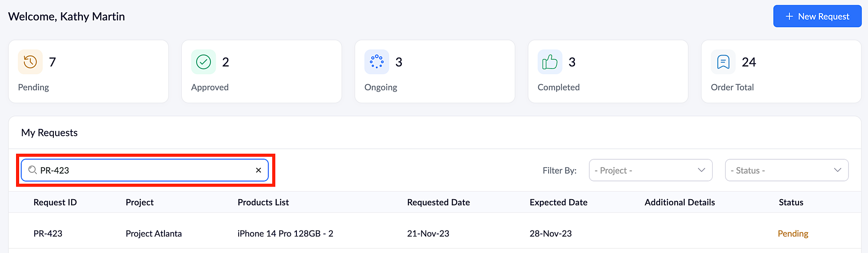This screenshot has width=868, height=253.
Task: Open the Pending summary card
Action: pos(88,72)
